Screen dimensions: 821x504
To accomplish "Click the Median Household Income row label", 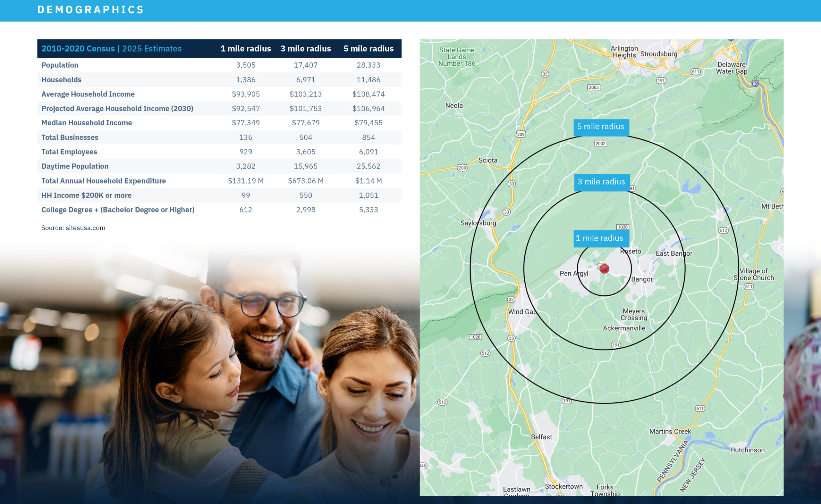I will click(x=86, y=123).
